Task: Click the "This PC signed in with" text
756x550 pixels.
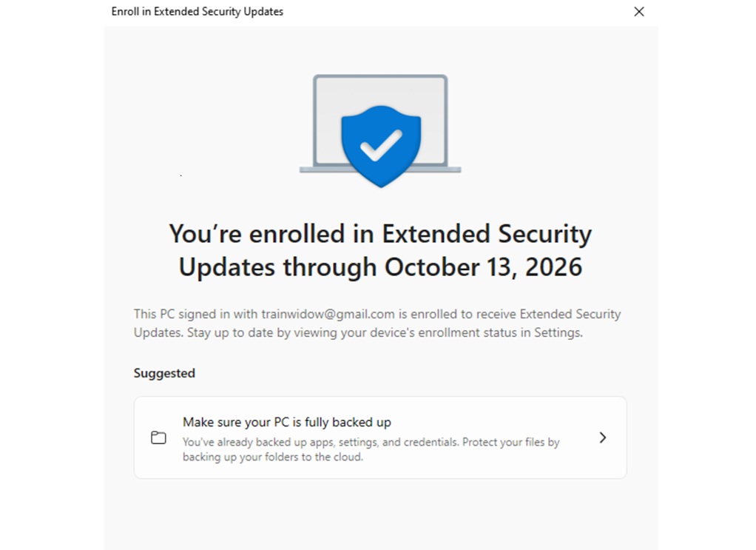Action: (x=195, y=314)
